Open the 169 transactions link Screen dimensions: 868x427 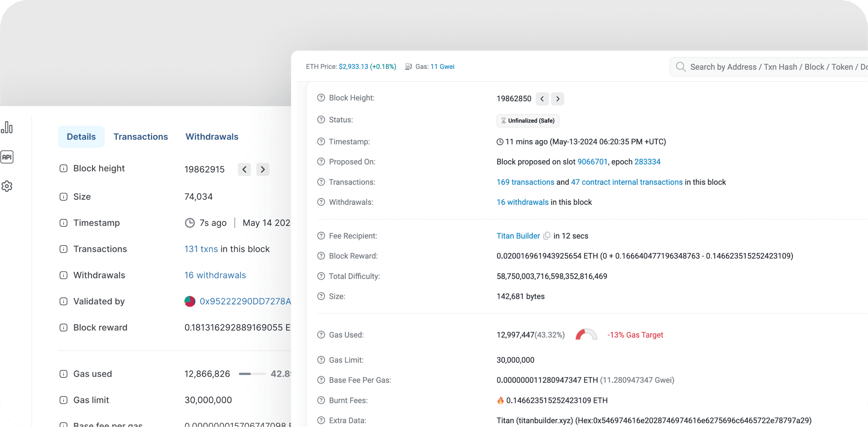point(525,182)
